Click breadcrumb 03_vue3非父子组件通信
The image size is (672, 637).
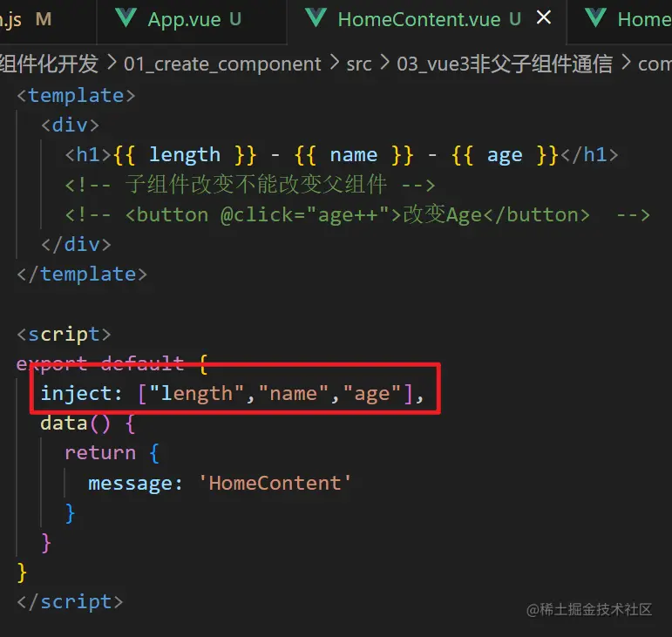[505, 64]
